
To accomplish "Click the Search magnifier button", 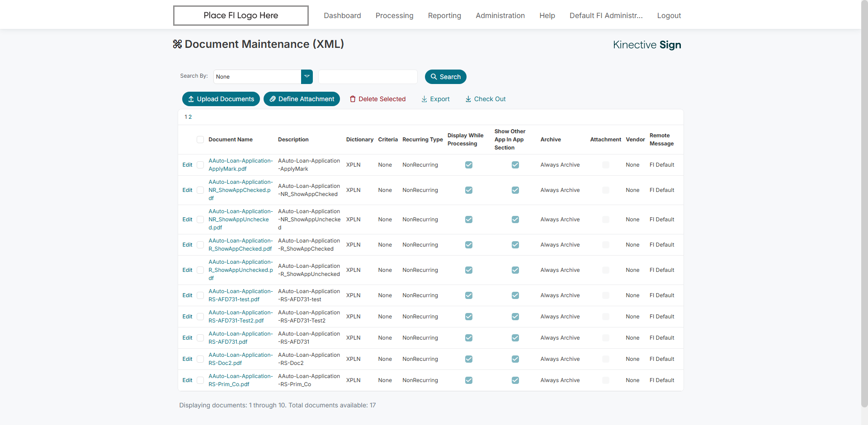I will tap(445, 77).
